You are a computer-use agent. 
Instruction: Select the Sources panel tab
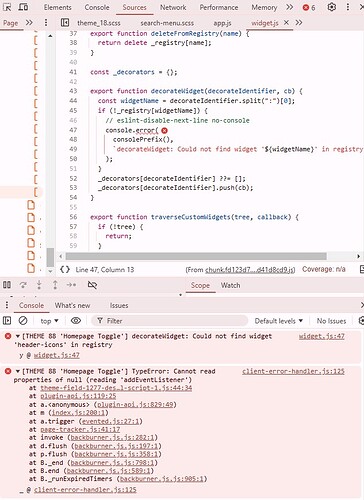pos(134,7)
